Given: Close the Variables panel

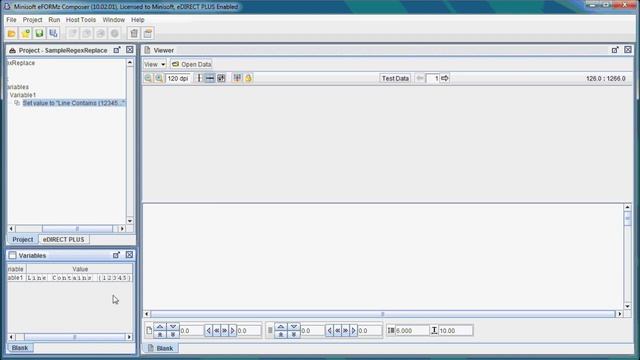Looking at the screenshot, I should click(x=129, y=255).
